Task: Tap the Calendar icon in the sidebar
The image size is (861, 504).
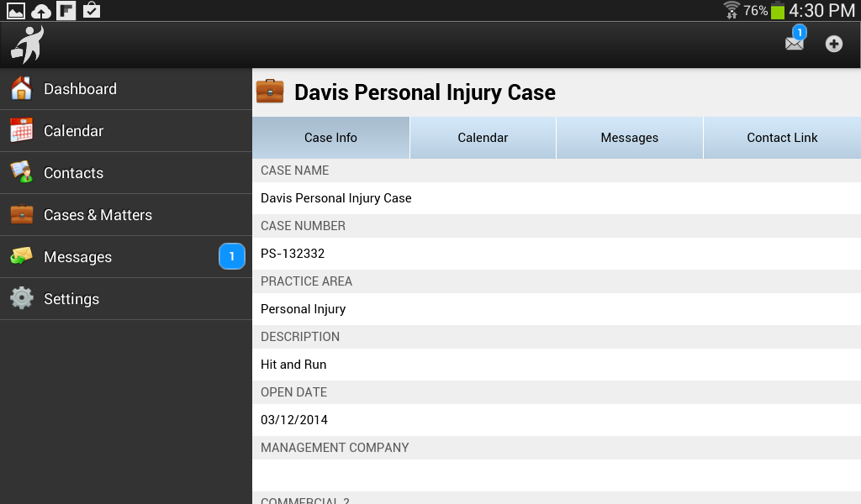Action: (x=21, y=130)
